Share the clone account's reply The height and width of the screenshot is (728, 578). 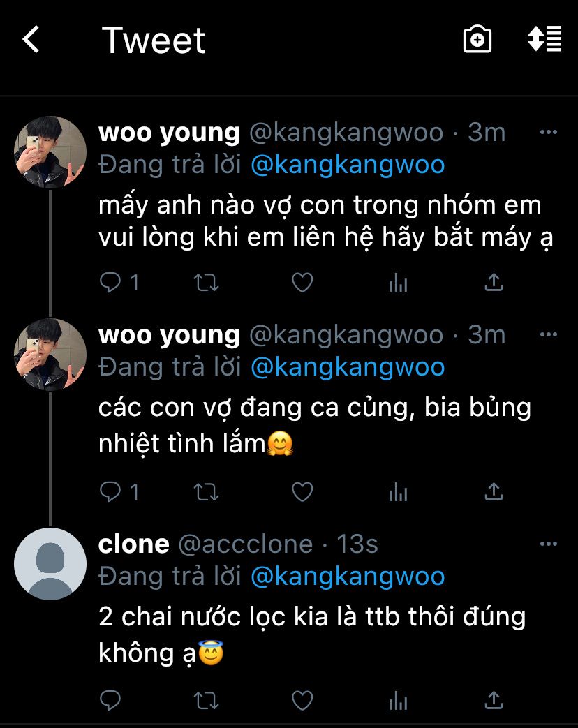[494, 700]
